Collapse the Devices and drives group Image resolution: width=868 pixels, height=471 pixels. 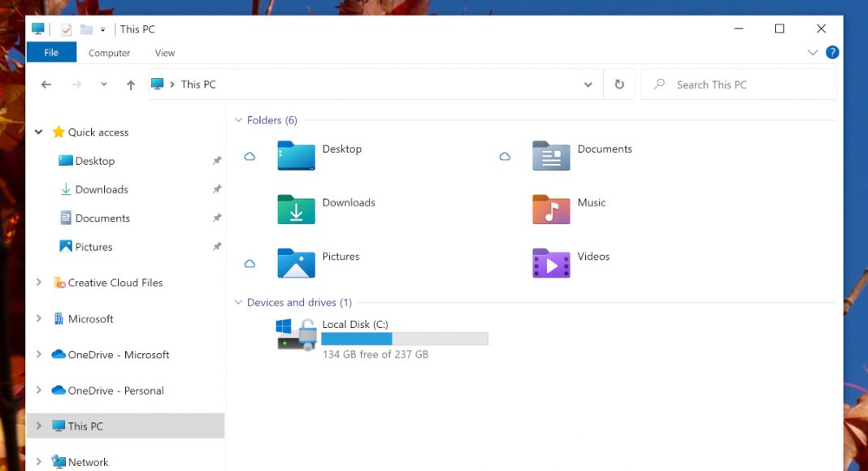239,302
